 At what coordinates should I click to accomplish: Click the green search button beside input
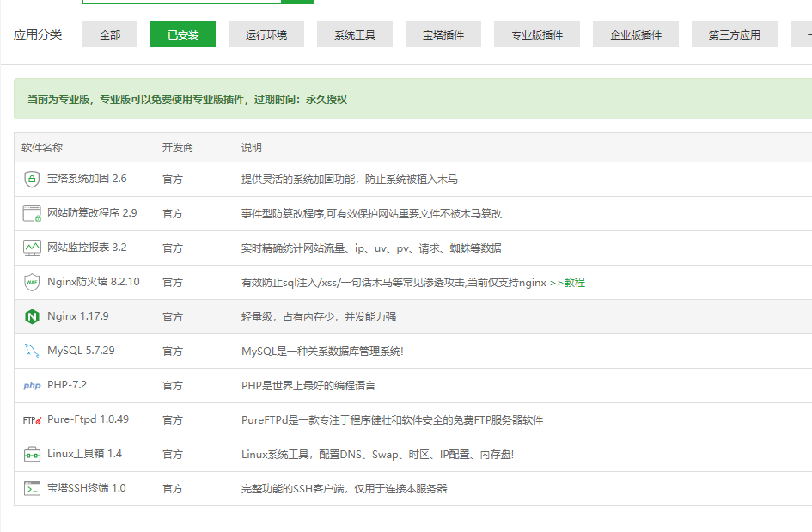click(297, 2)
